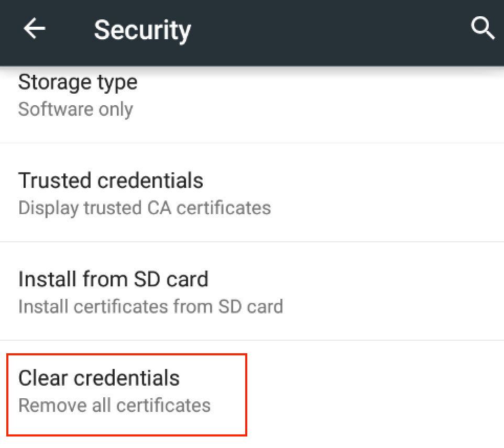This screenshot has height=448, width=504.
Task: Tap the 'Software only' subtitle text
Action: coord(75,109)
